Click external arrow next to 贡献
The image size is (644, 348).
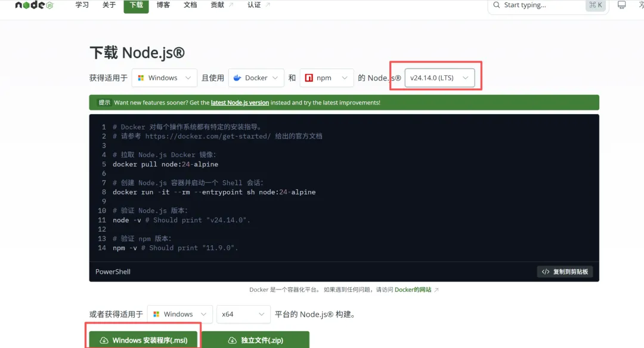coord(231,5)
